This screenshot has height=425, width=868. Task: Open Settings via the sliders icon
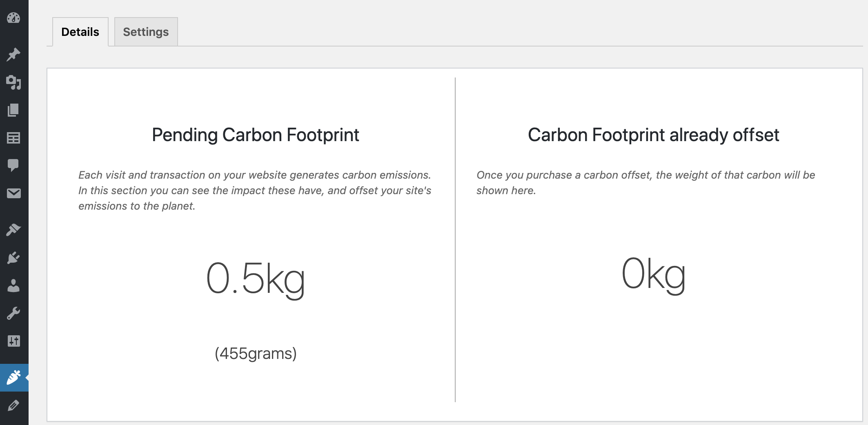[x=13, y=341]
